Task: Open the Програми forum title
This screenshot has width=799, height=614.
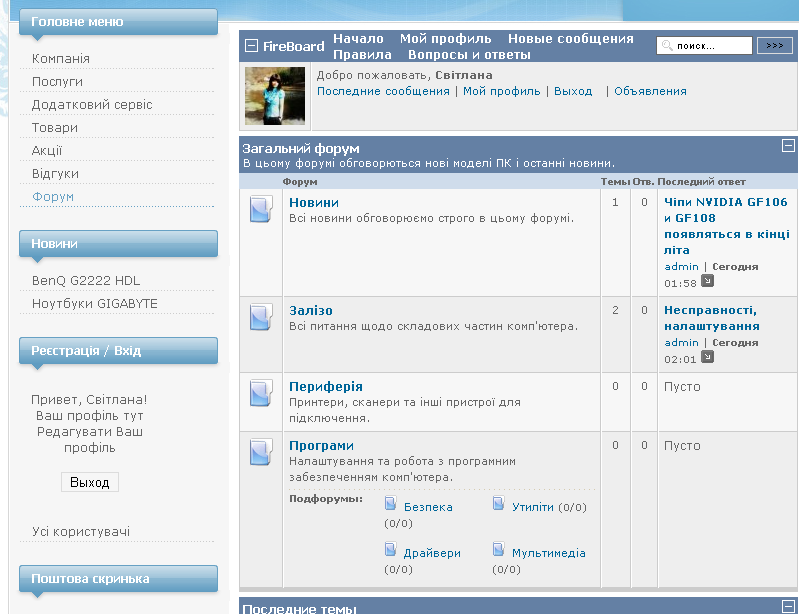Action: [321, 446]
